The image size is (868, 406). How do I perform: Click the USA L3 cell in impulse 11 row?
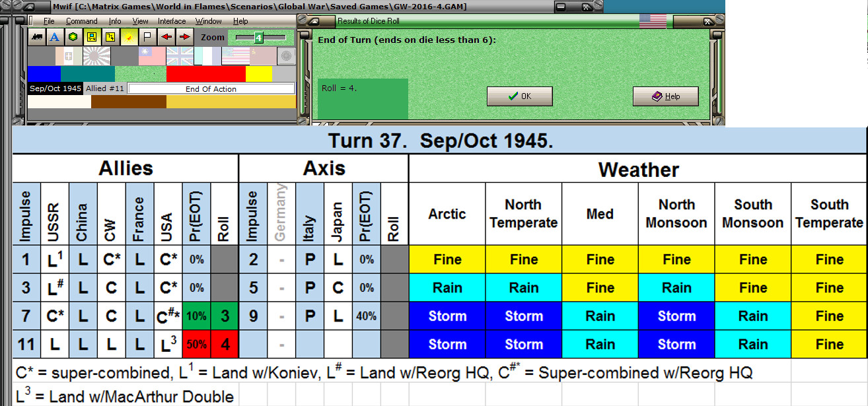pos(168,345)
